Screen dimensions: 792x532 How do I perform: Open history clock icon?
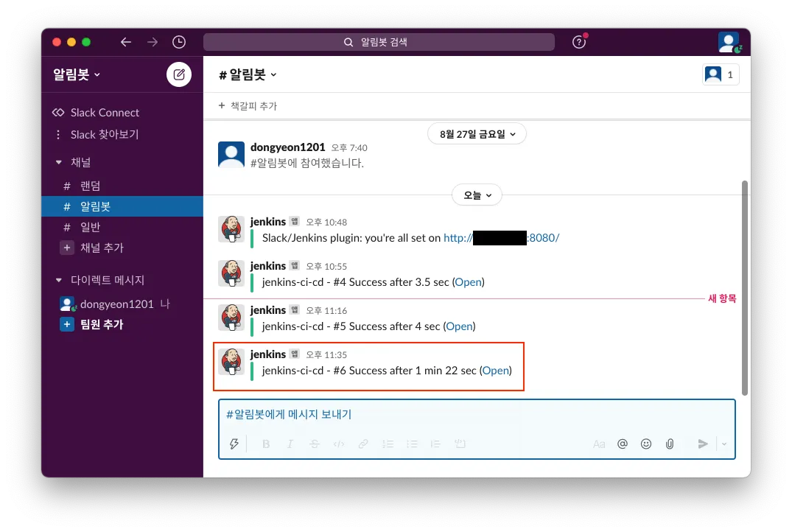click(179, 42)
